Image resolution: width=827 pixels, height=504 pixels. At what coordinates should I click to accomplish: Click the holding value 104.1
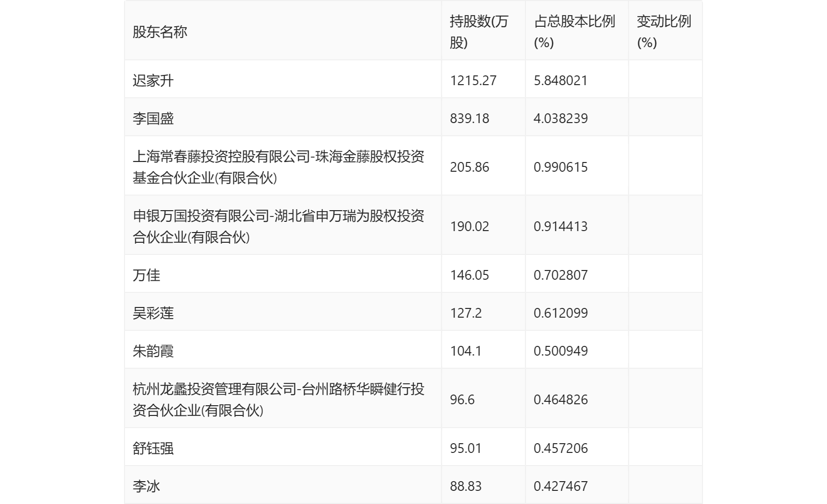click(466, 351)
